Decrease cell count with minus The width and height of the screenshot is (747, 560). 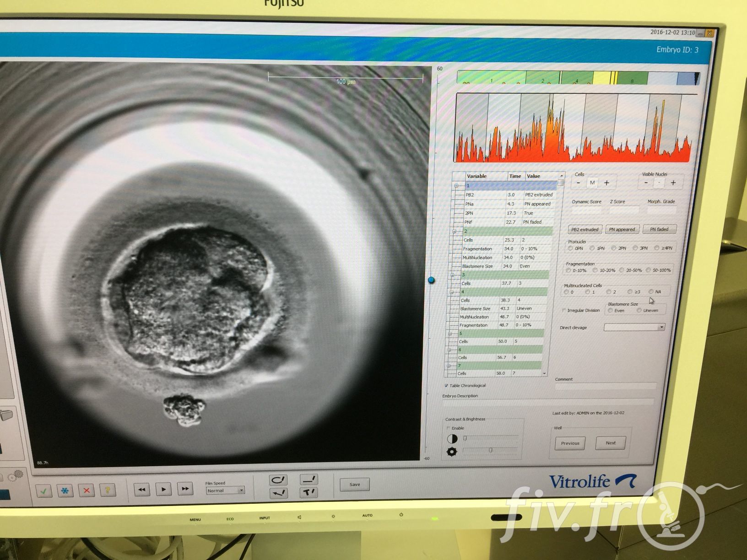[x=579, y=183]
